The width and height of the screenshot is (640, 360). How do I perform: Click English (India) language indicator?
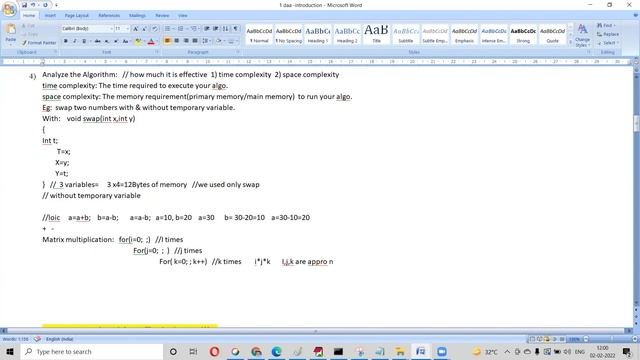59,339
